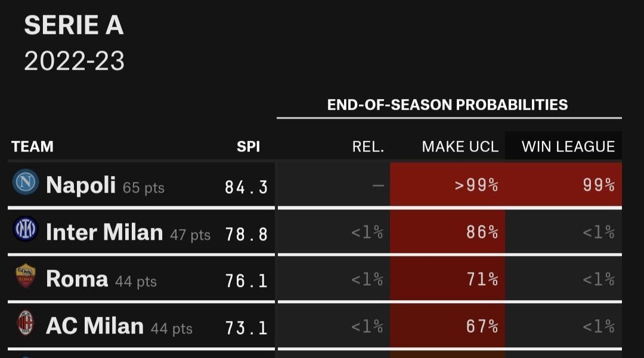Sort by the REL. column header
This screenshot has width=644, height=358.
pos(368,147)
